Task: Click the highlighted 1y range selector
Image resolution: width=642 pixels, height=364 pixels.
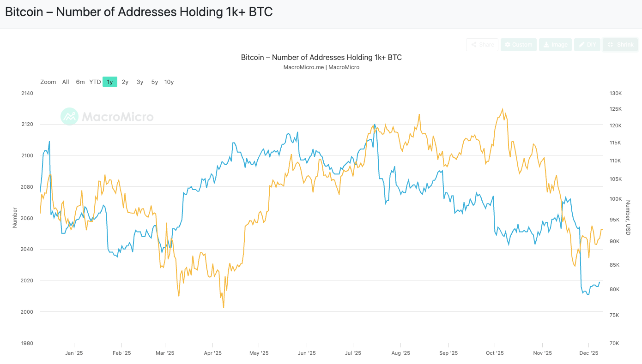Action: point(110,82)
